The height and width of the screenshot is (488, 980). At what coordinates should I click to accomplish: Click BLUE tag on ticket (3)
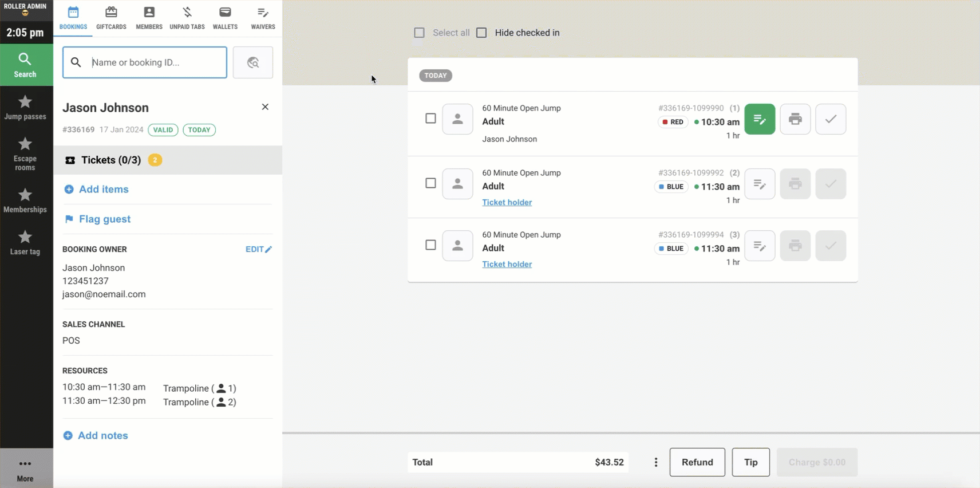pyautogui.click(x=671, y=249)
